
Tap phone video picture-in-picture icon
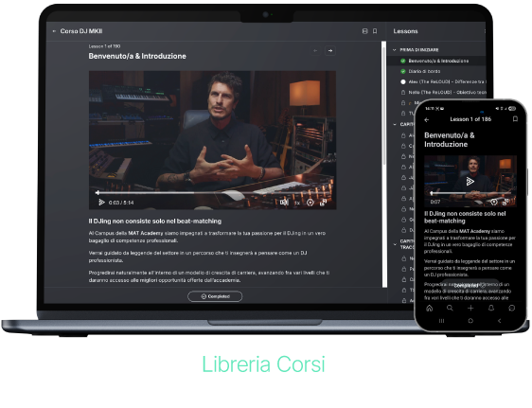[505, 203]
